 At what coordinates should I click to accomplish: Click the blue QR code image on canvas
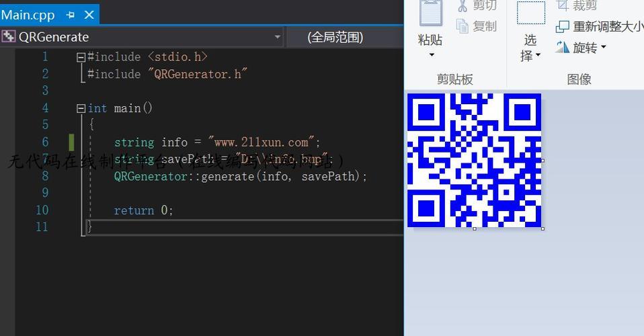coord(474,160)
